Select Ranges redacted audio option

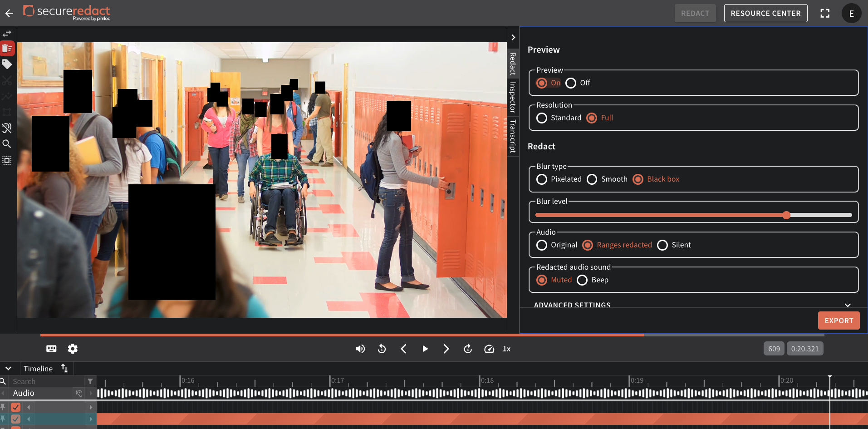click(x=588, y=245)
